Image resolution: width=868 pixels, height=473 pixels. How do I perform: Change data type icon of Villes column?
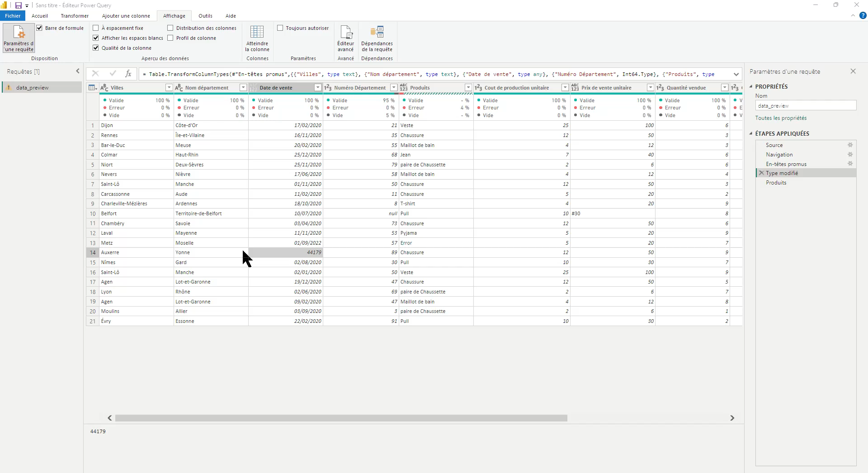pos(104,88)
